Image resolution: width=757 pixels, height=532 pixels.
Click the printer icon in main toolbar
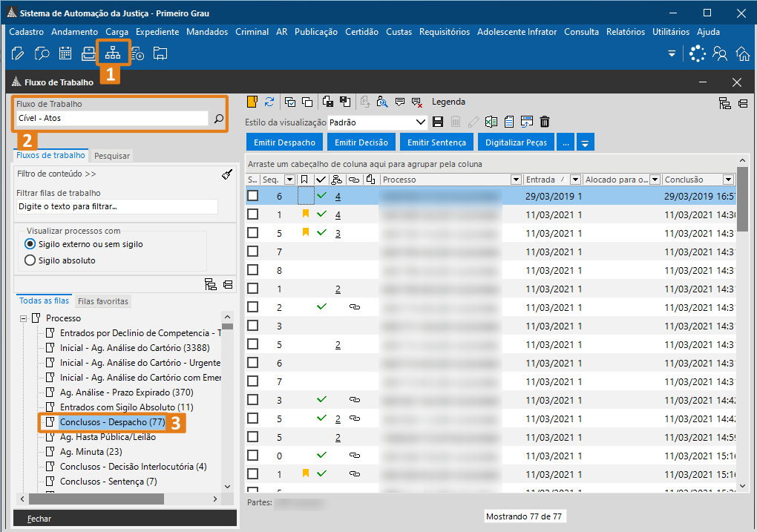pos(88,53)
